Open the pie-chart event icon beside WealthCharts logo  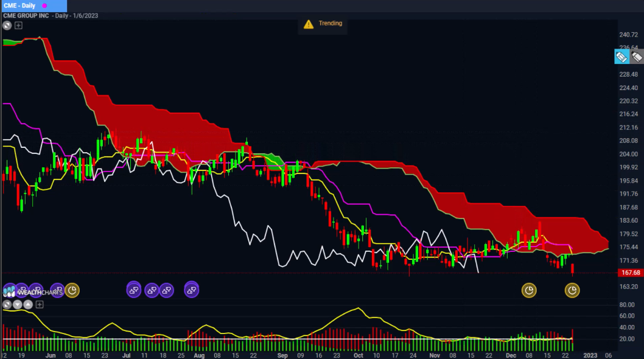72,290
